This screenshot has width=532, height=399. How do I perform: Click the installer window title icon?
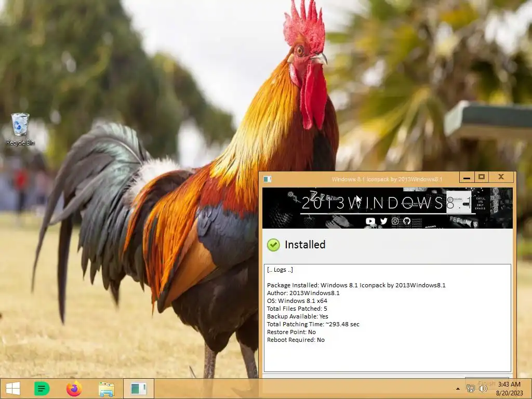[268, 179]
